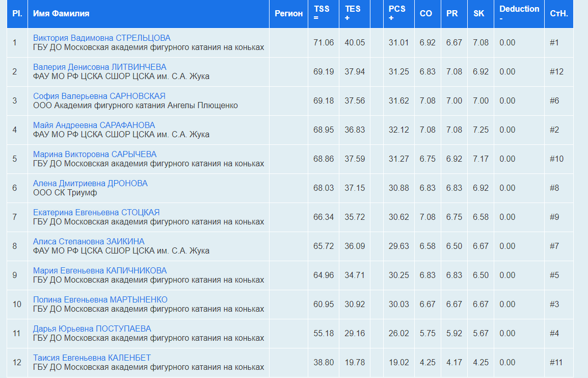Viewport: 588px width, 378px height.
Task: Select Марина Викторовна САРЫЧЕВА link
Action: 95,155
